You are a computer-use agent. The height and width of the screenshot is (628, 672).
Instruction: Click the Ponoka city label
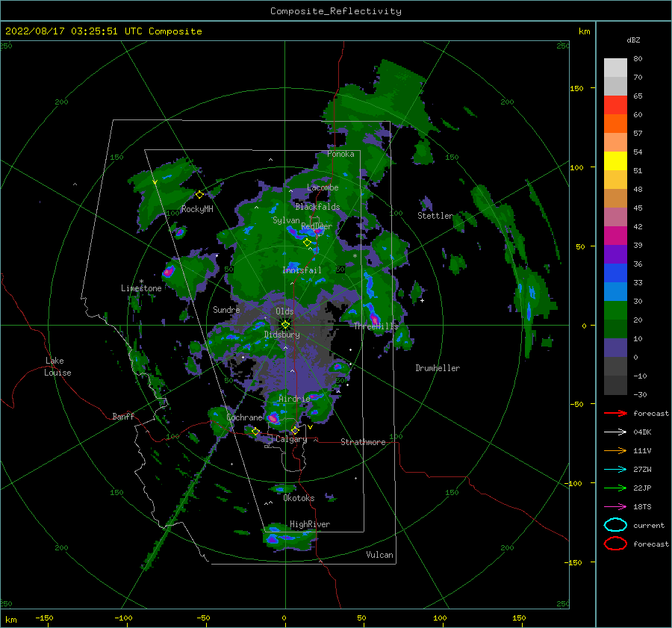[x=340, y=154]
